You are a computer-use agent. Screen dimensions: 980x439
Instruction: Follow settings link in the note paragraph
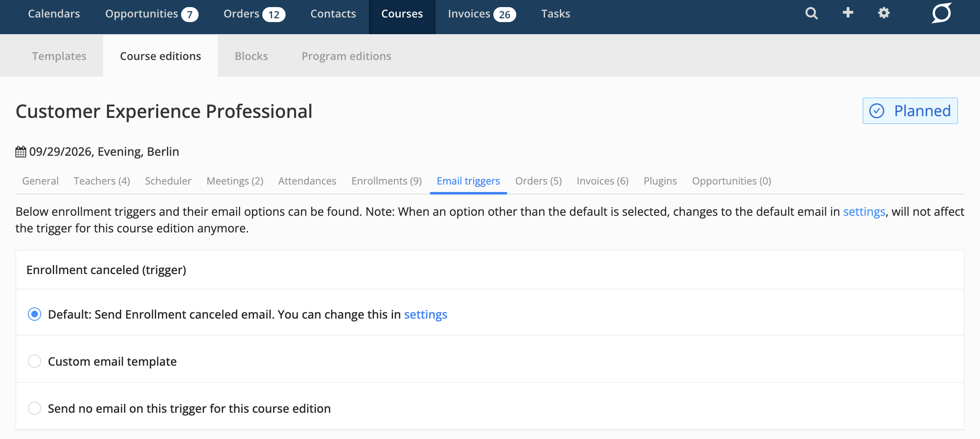click(x=864, y=212)
